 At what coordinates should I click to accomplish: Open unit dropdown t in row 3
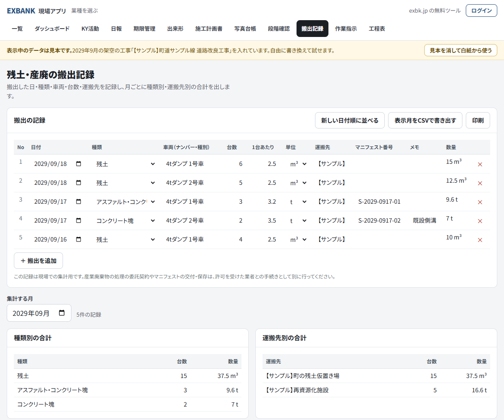298,202
